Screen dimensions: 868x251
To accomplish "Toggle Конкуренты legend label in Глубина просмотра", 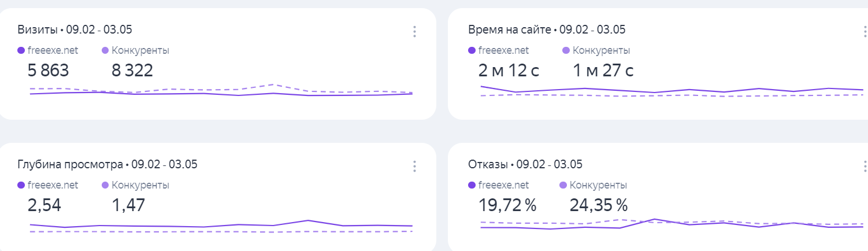I will click(x=140, y=186).
